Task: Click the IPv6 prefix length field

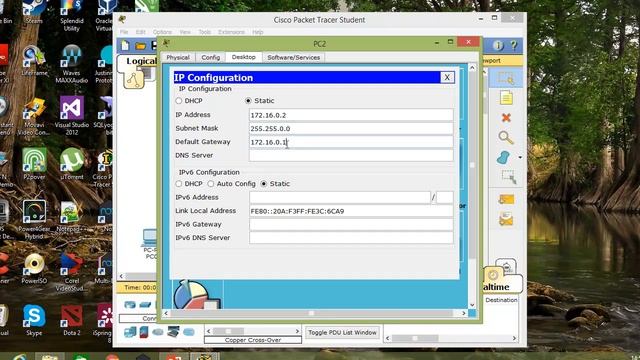Action: click(445, 198)
